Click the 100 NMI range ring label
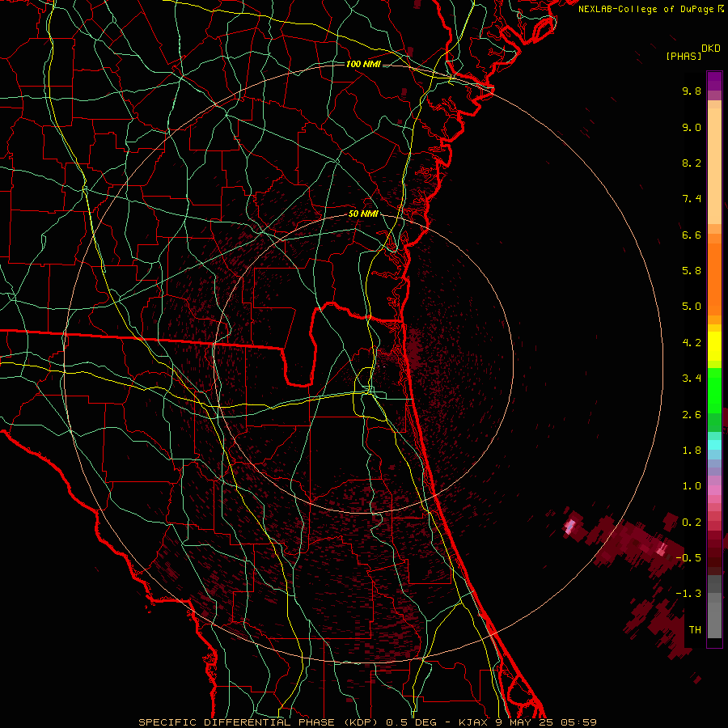Screen dimensions: 728x728 pyautogui.click(x=363, y=64)
